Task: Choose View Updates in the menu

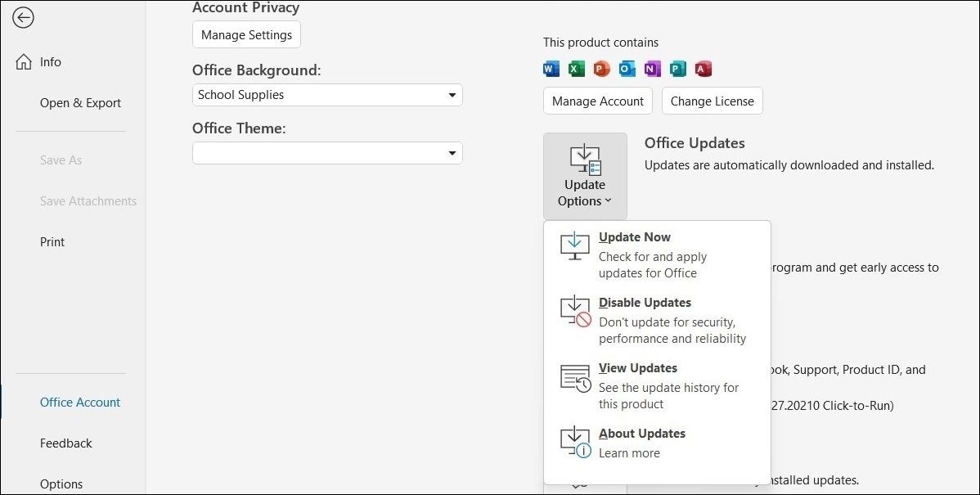Action: 638,367
